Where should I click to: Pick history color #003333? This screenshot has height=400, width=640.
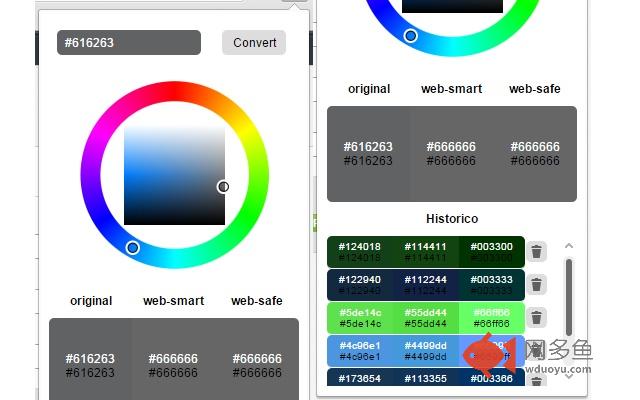coord(491,284)
